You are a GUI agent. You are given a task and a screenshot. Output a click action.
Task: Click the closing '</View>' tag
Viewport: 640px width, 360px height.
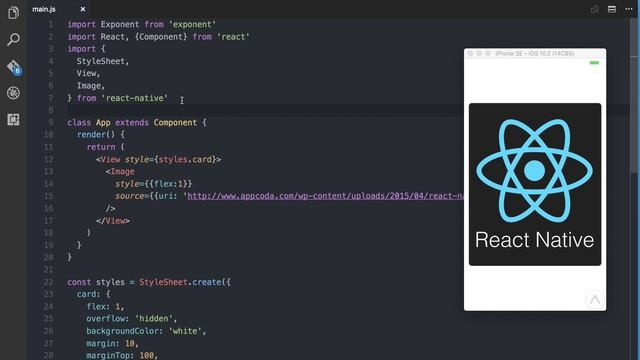tap(113, 221)
